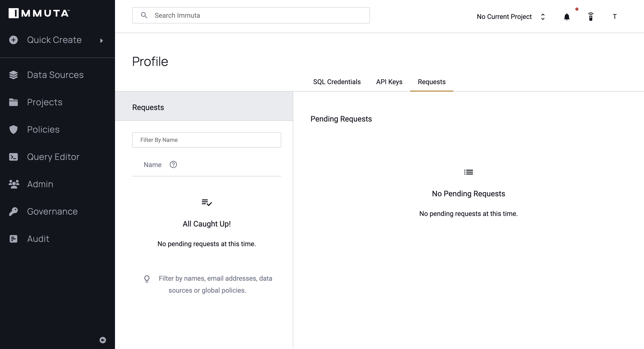Click the Query Editor terminal icon
The height and width of the screenshot is (349, 644).
[x=13, y=157]
